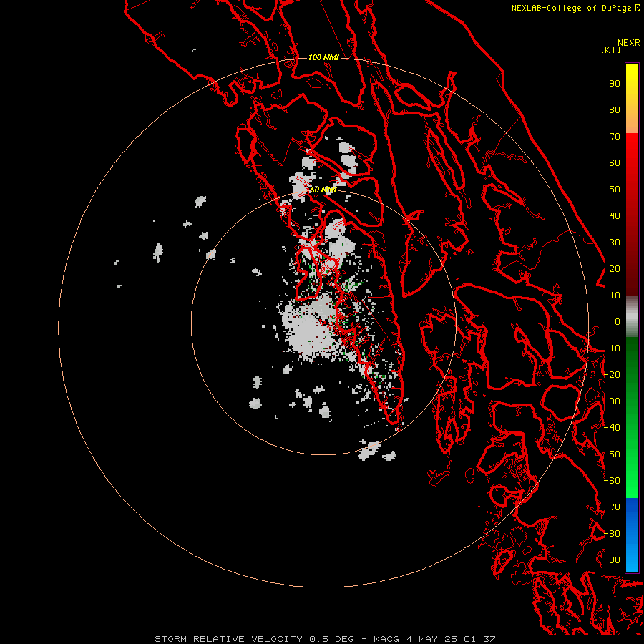Click the -80 knot scale label
The height and width of the screenshot is (644, 644).
[x=612, y=534]
